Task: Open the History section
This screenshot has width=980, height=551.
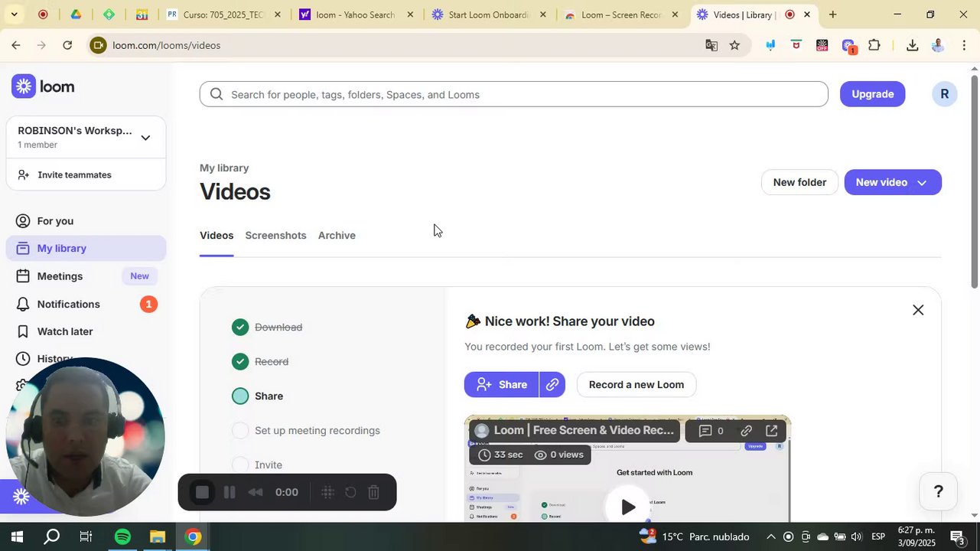Action: tap(54, 358)
